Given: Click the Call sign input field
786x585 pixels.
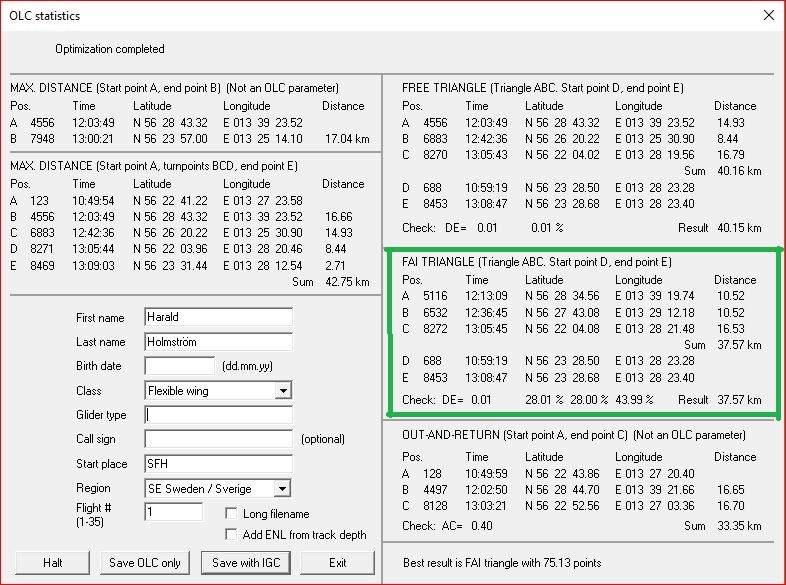Looking at the screenshot, I should pos(218,439).
